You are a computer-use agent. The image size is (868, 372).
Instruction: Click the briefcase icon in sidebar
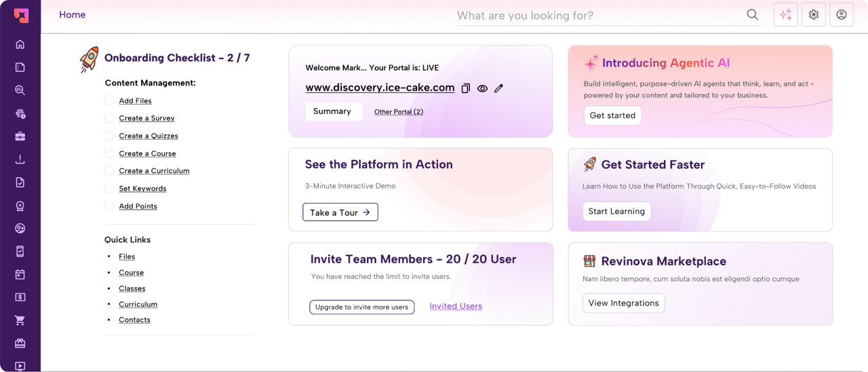tap(20, 136)
